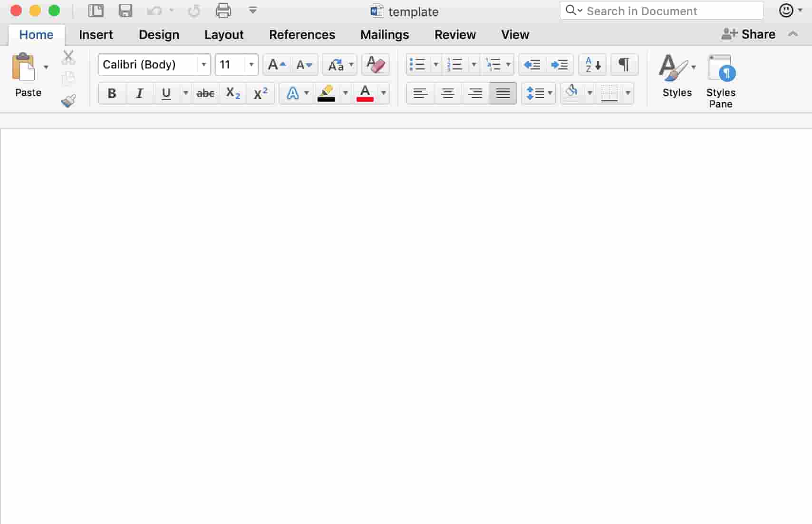Click the Copy icon below scissors
Screen dimensions: 812x524
click(68, 78)
